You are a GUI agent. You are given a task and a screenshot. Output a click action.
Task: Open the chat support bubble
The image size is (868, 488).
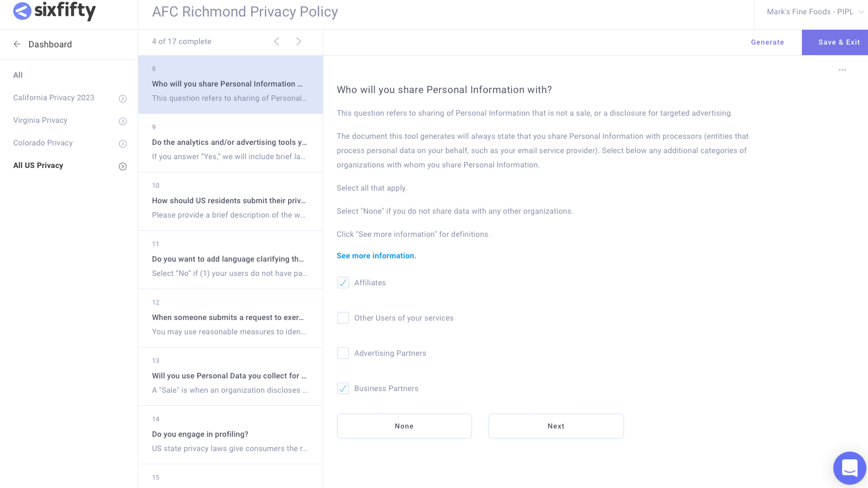point(849,468)
